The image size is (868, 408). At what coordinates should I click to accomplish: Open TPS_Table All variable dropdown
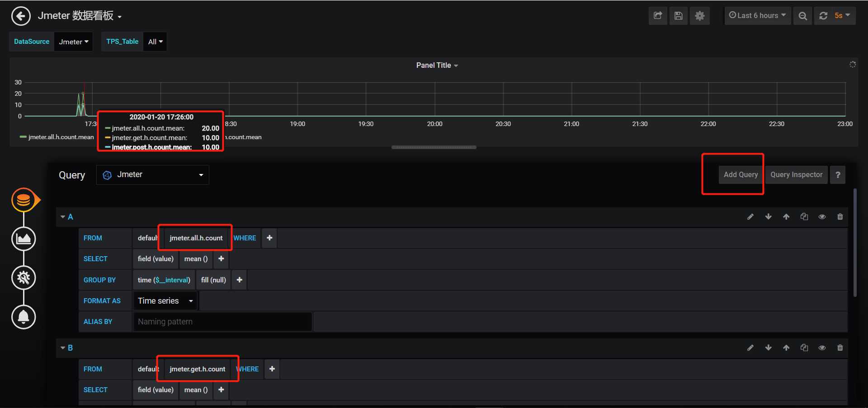click(x=155, y=42)
